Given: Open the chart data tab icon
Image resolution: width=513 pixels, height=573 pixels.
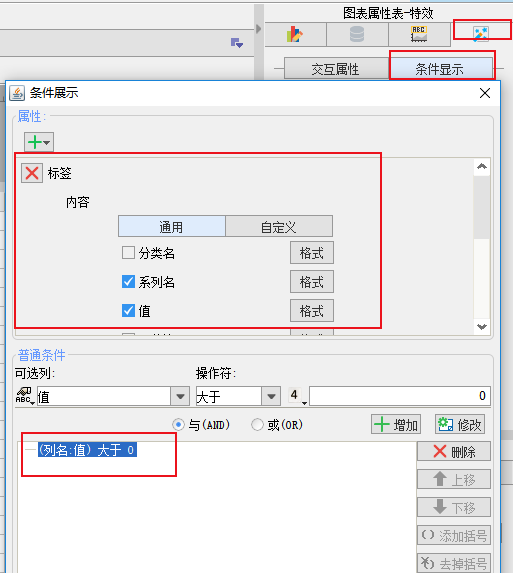Looking at the screenshot, I should pos(357,34).
